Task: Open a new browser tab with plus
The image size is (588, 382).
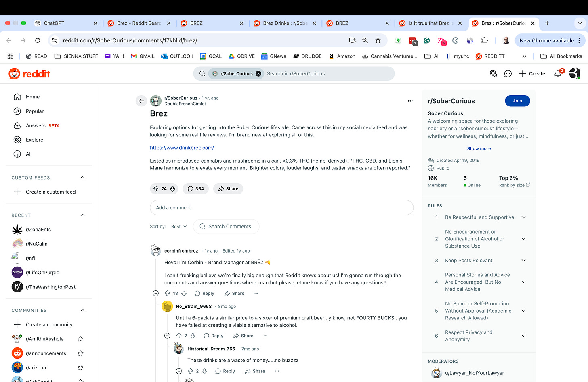Action: 547,23
